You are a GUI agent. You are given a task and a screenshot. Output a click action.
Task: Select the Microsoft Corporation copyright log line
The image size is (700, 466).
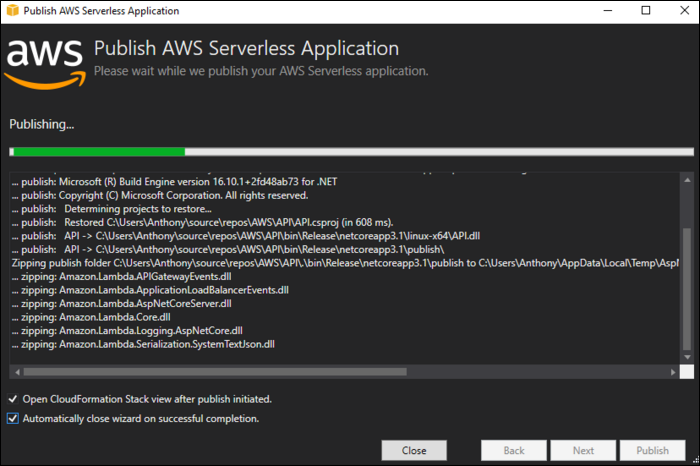point(160,195)
